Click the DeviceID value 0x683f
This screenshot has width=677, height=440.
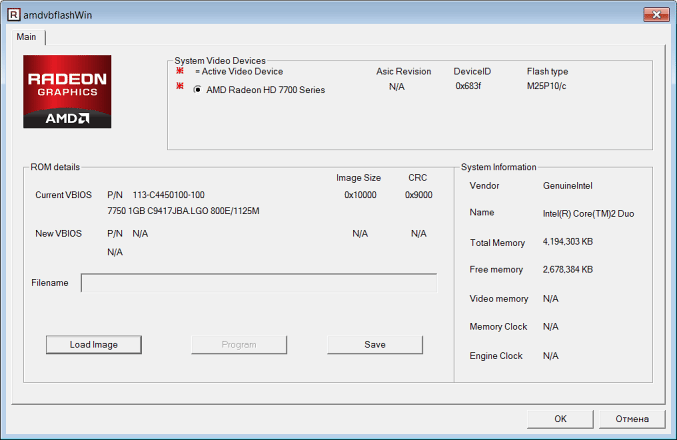click(468, 86)
